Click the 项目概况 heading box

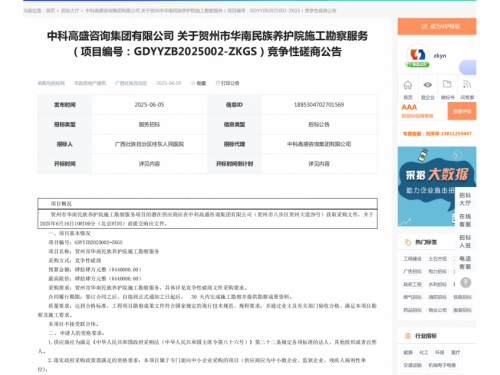tap(207, 203)
